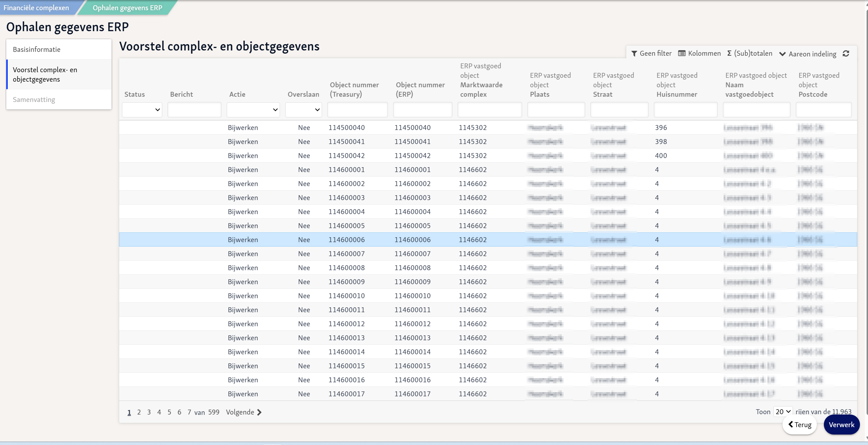Select Treasury cell 114500040
This screenshot has width=868, height=445.
pyautogui.click(x=347, y=128)
